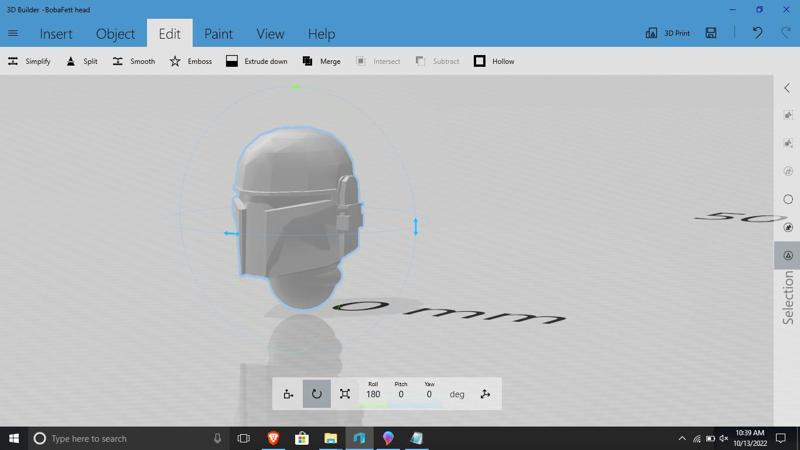
Task: Click the Intersect tool
Action: click(x=378, y=61)
